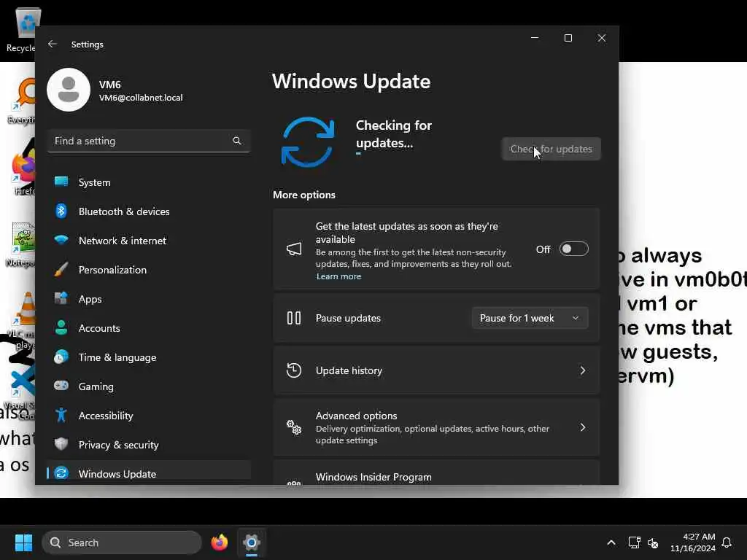This screenshot has height=560, width=747.
Task: Click the taskbar Search box
Action: coord(122,542)
